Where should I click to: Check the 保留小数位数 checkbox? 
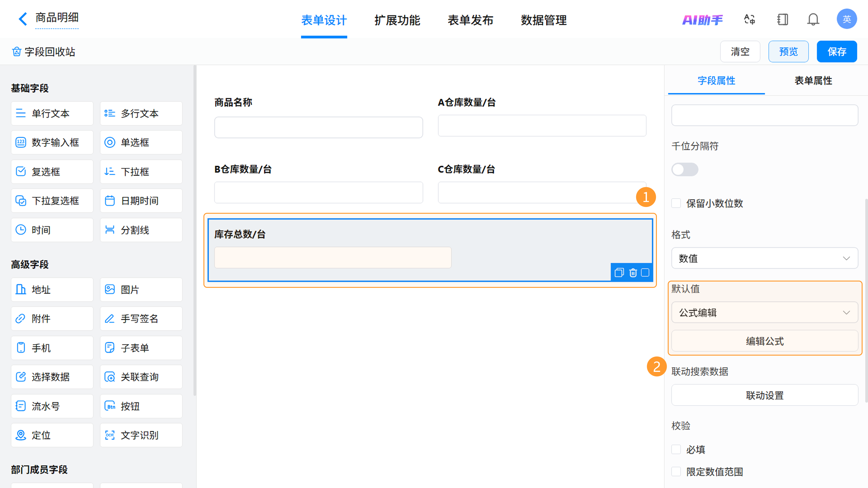point(676,203)
